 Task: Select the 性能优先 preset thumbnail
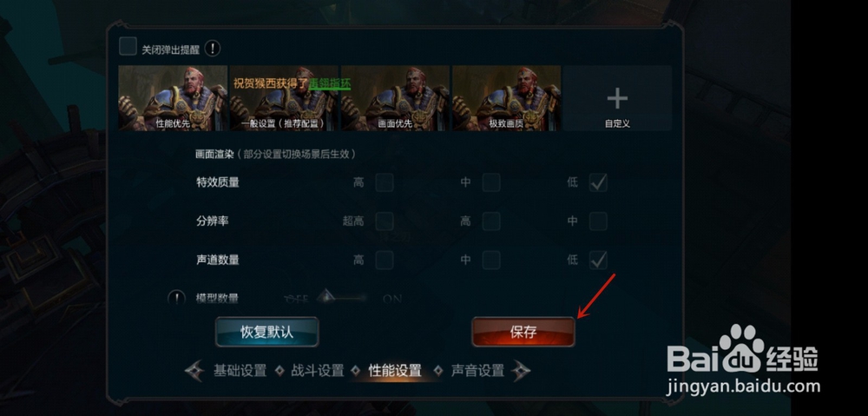173,98
